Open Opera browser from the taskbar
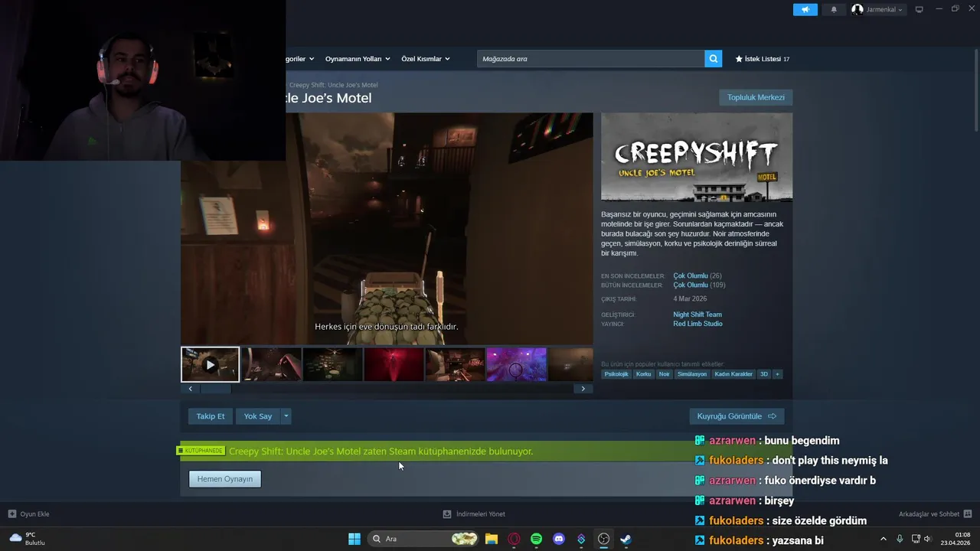Screen dimensions: 980x551 [514, 539]
